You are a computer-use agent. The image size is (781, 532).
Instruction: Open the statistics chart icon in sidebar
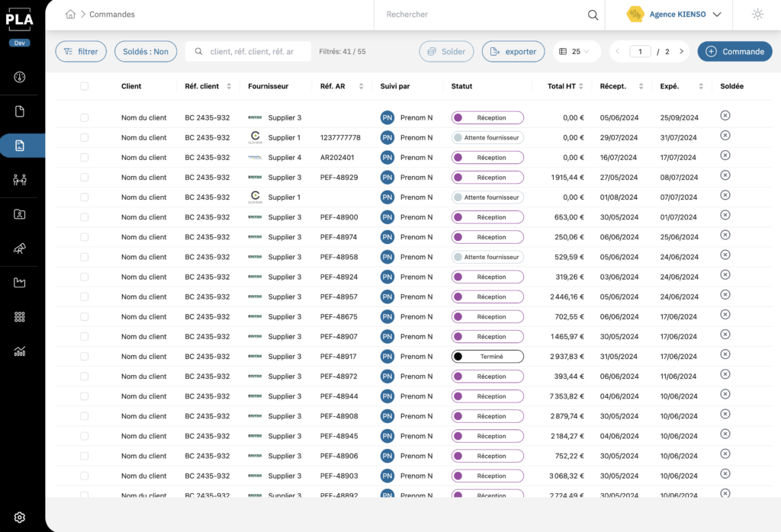(19, 351)
